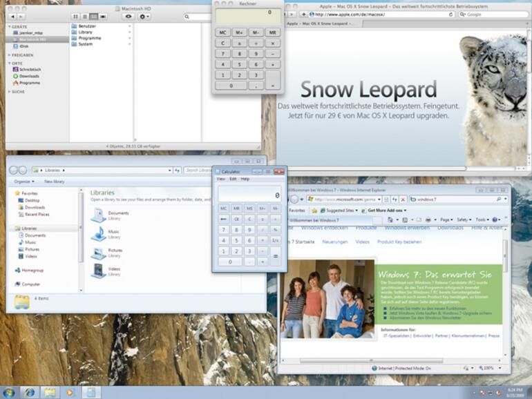Click the stop X button in Internet Explorer
532x399 pixels.
tap(403, 199)
